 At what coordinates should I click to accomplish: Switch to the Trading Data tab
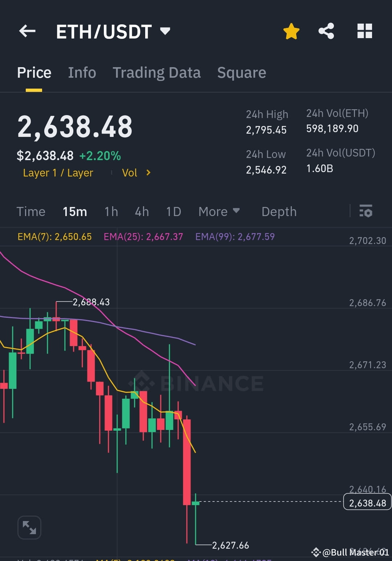157,72
